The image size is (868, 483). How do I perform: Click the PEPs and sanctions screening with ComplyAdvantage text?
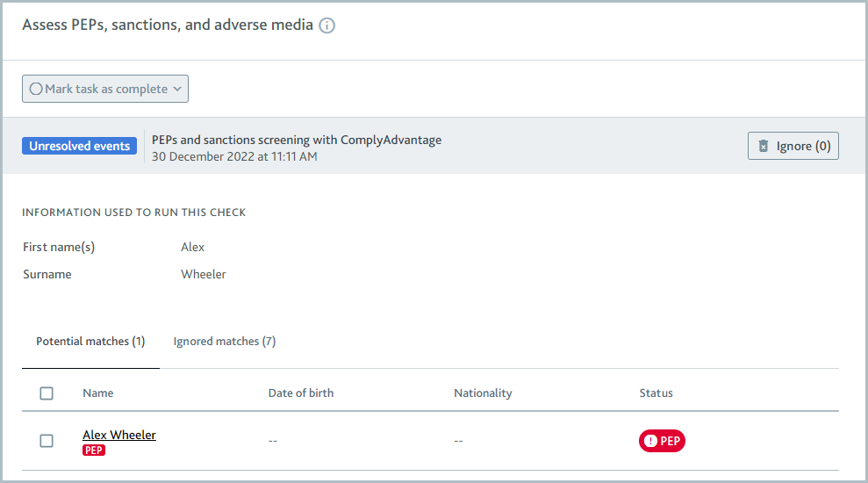point(297,141)
